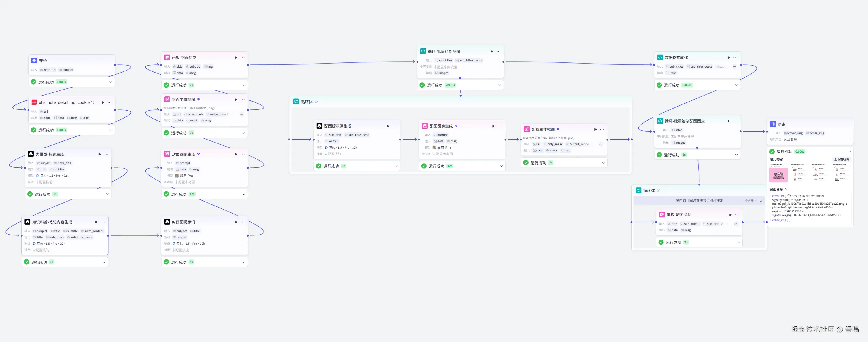Click info icon beside first 循环体
Image resolution: width=868 pixels, height=342 pixels.
pyautogui.click(x=316, y=102)
